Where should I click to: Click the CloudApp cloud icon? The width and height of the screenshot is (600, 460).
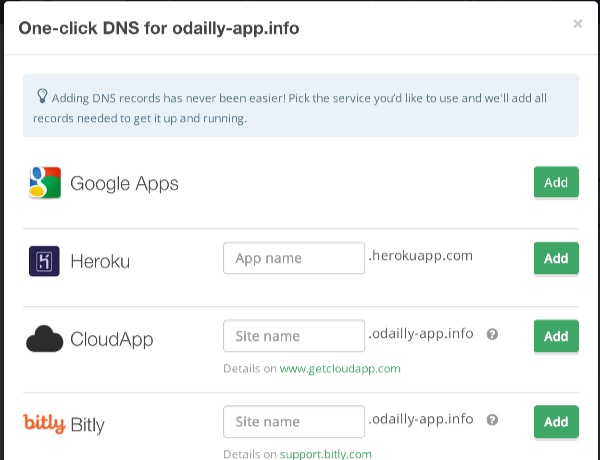click(x=44, y=339)
